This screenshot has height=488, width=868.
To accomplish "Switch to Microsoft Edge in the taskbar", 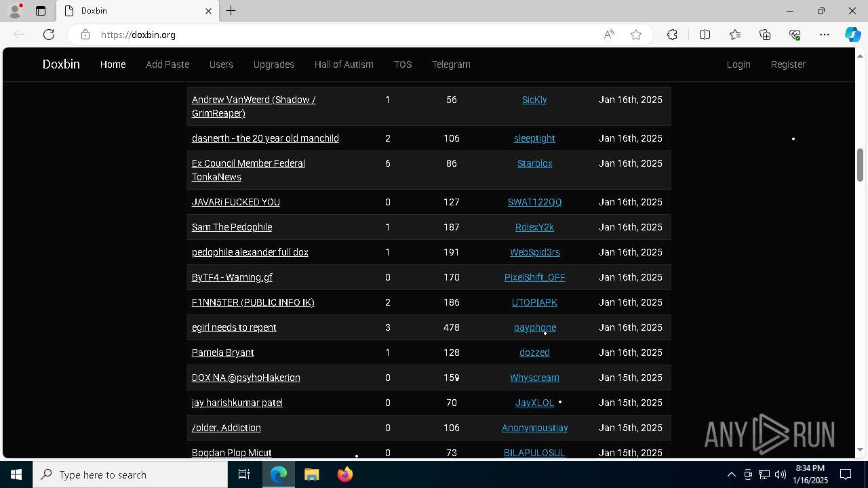I will (x=279, y=474).
